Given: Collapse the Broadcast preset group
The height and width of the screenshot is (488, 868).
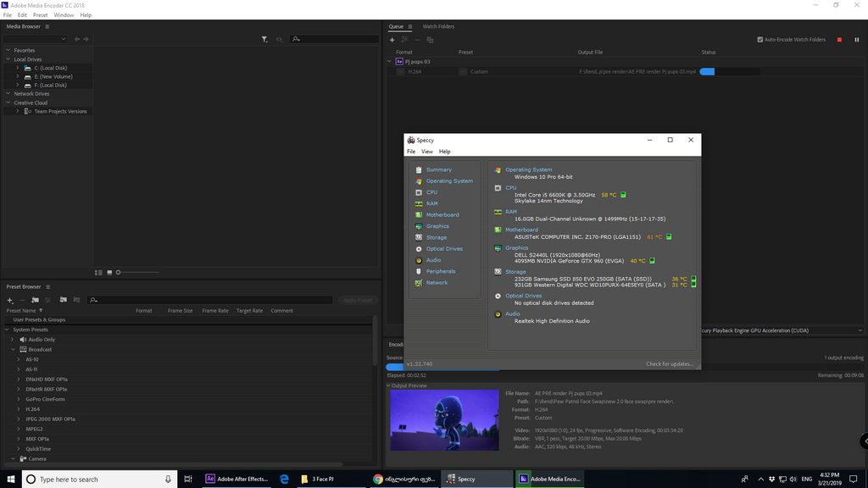Looking at the screenshot, I should pos(13,349).
